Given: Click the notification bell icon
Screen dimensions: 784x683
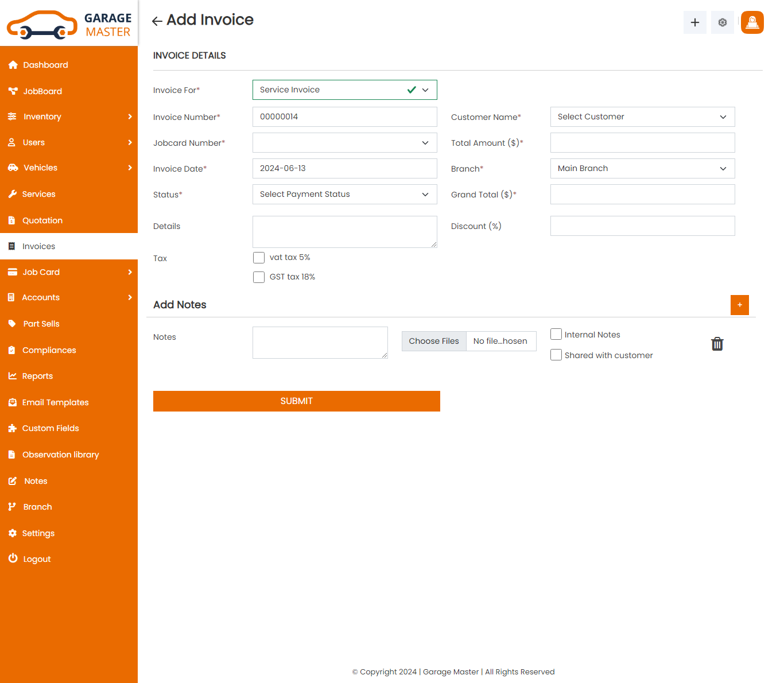Looking at the screenshot, I should tap(752, 22).
